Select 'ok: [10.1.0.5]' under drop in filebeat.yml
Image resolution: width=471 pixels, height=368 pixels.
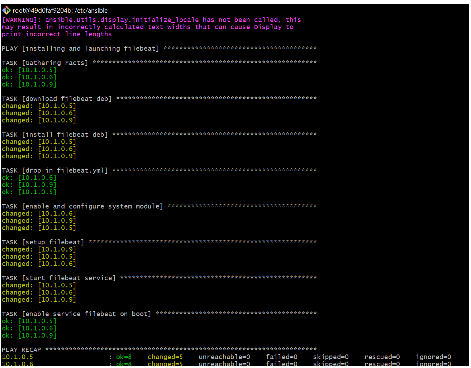click(29, 192)
